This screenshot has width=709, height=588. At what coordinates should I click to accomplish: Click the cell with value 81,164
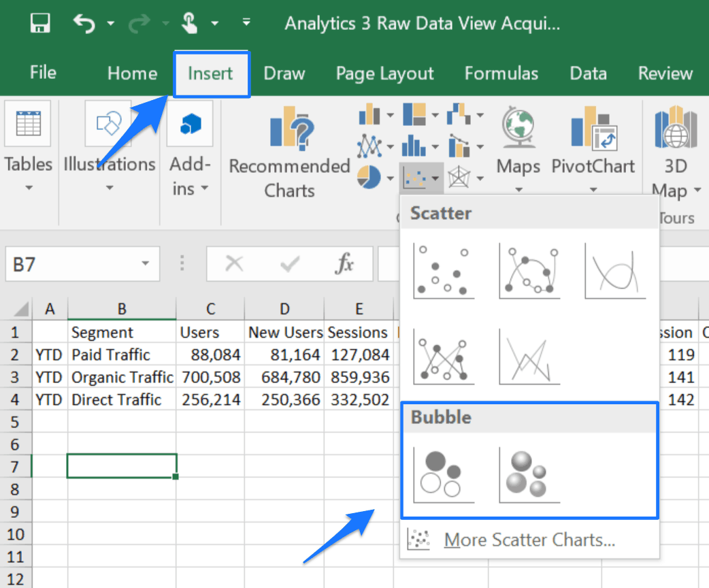click(x=284, y=355)
